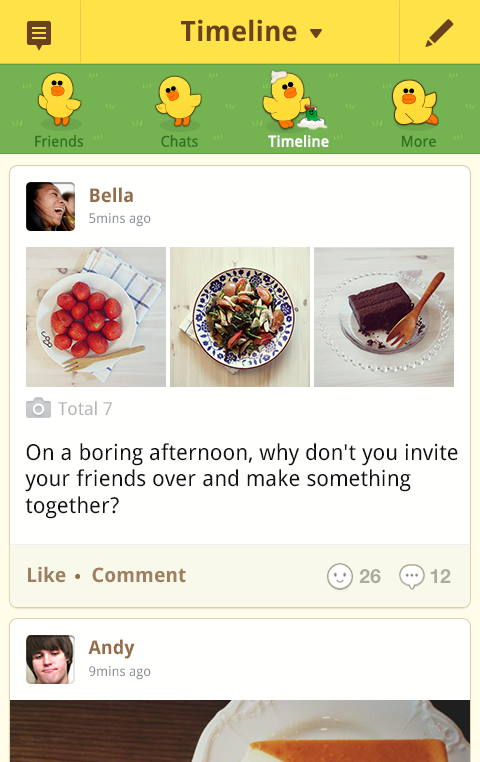Open the Friends tab
The width and height of the screenshot is (480, 762).
click(59, 110)
